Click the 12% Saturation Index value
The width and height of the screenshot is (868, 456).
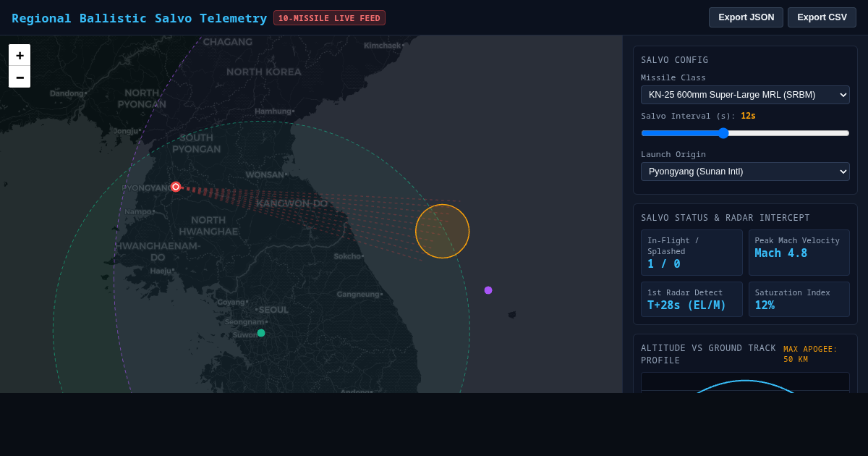(765, 305)
